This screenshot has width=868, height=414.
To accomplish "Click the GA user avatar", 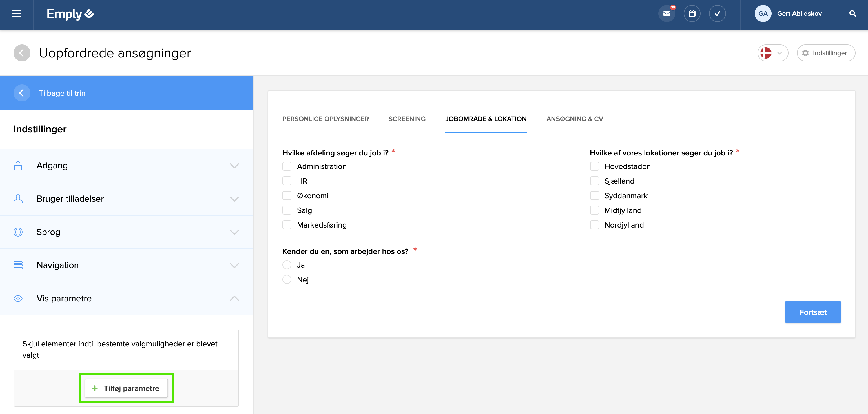I will pos(763,14).
